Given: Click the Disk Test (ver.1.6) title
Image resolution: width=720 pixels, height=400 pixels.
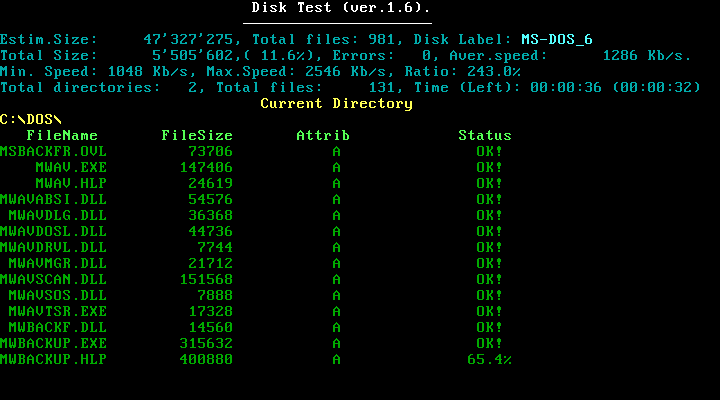Looking at the screenshot, I should pyautogui.click(x=337, y=8).
